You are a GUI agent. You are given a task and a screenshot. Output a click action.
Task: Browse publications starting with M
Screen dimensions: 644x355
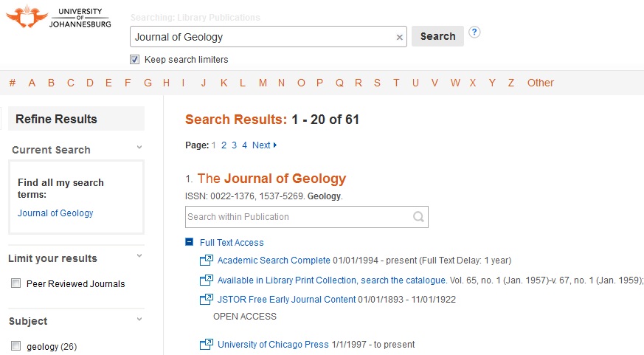coord(263,83)
